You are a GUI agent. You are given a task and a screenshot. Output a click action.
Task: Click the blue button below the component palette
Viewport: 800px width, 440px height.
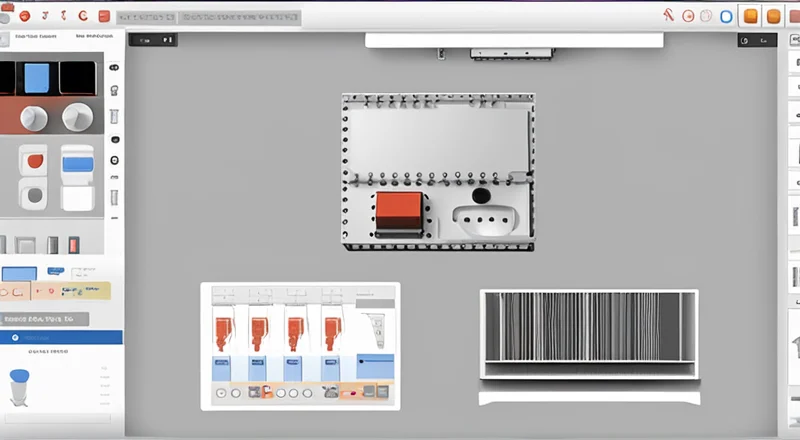coord(19,274)
